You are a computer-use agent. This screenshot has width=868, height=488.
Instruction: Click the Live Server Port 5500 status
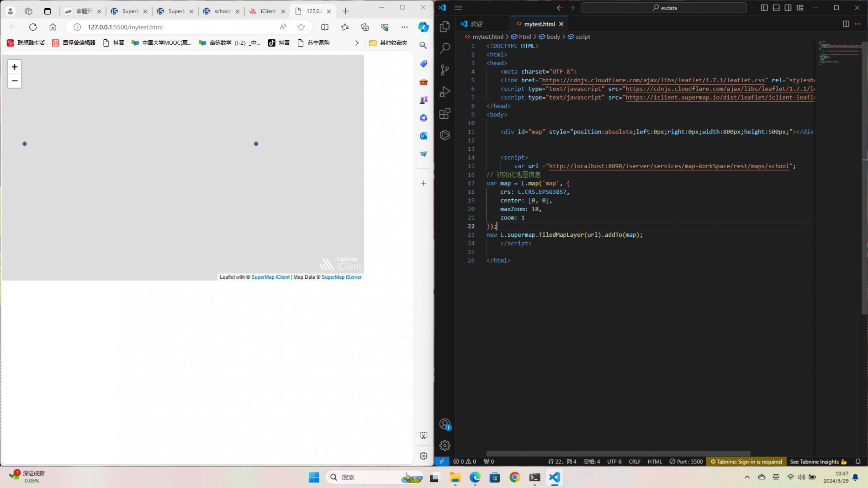(686, 461)
